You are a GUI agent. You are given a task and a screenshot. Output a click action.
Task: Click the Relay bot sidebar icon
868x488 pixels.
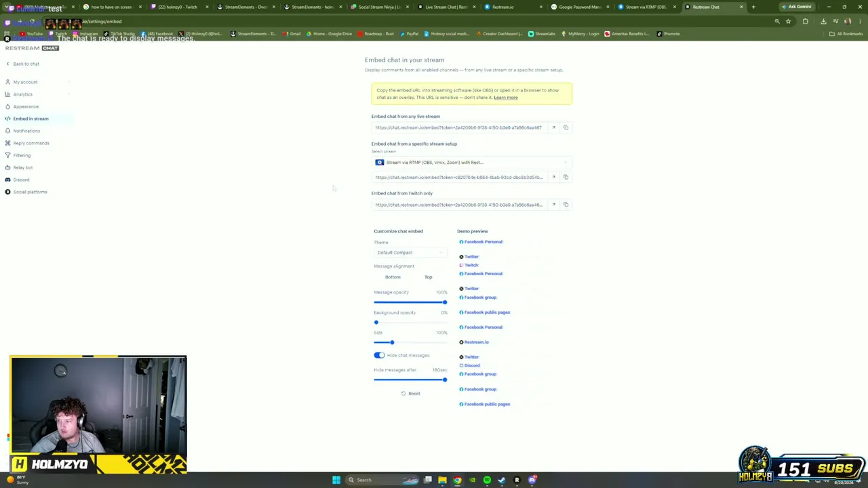7,167
